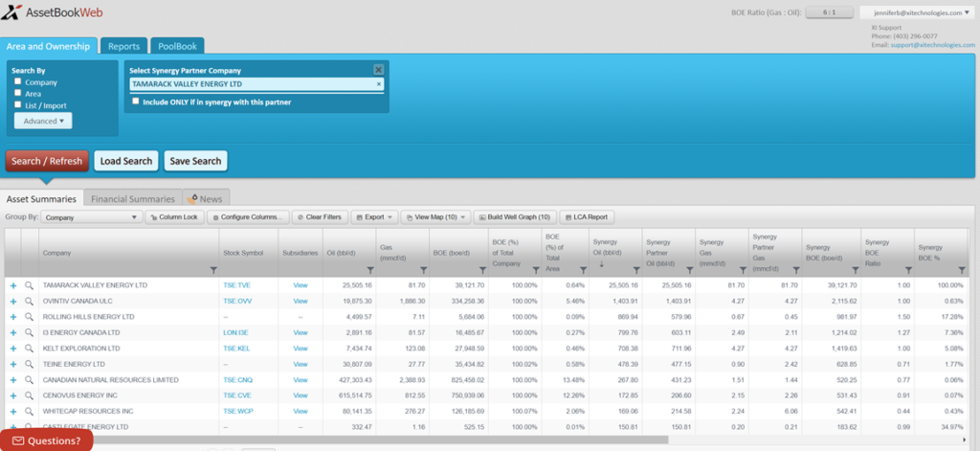This screenshot has width=980, height=451.
Task: Click magnifier icon for Whitecap Resources row
Action: point(29,412)
